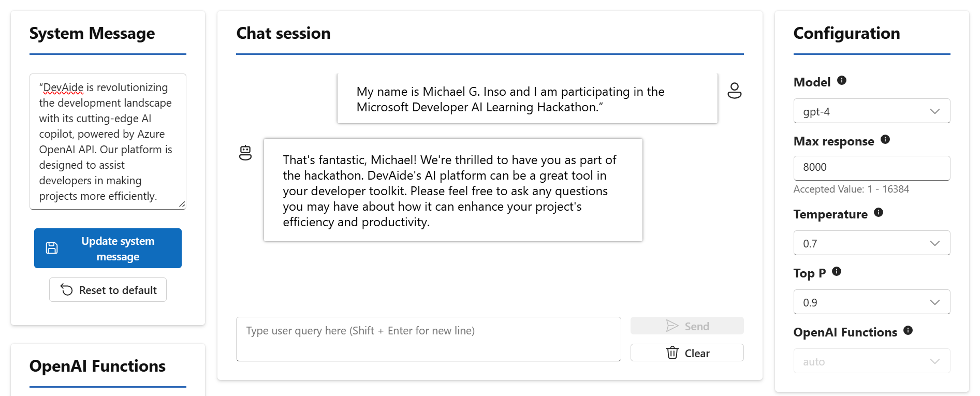Select the assistant's reply message bubble
Viewport: 980px width, 396px height.
pos(452,190)
